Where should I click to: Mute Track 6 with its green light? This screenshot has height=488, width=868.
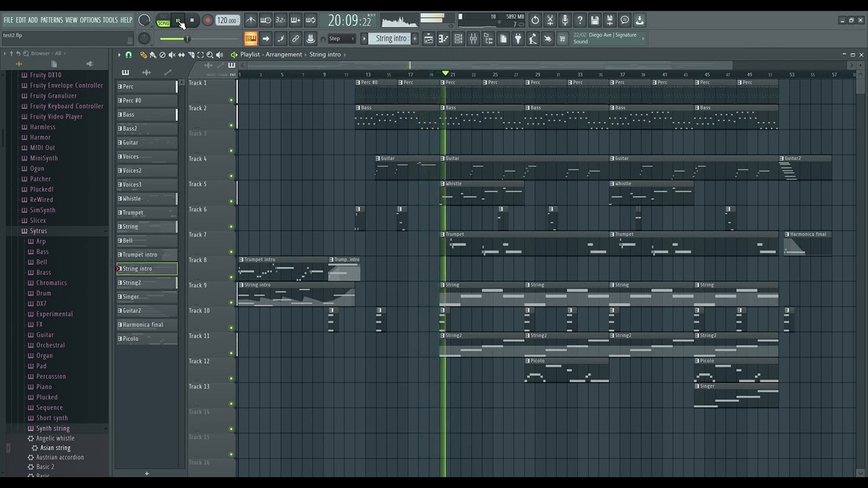click(231, 226)
